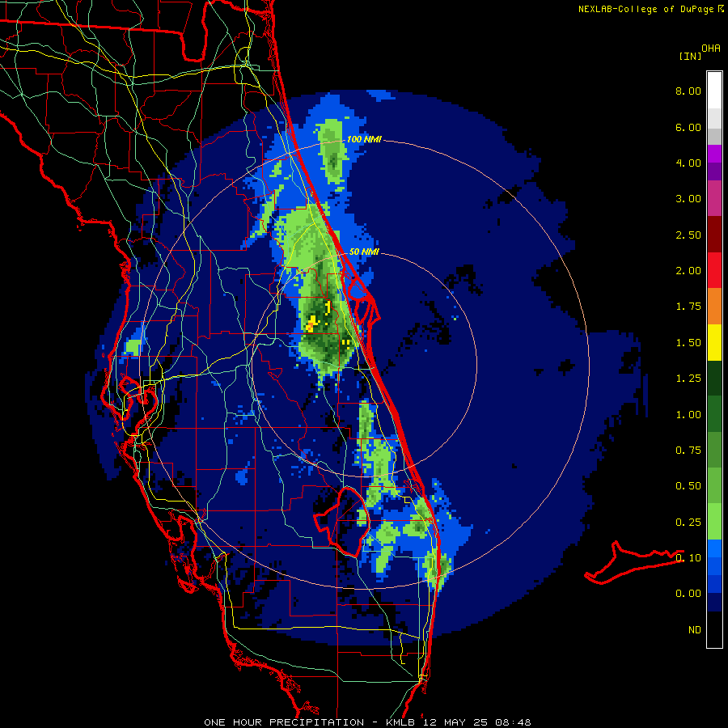Click the 0.25 inch scale label
728x728 pixels.
688,523
